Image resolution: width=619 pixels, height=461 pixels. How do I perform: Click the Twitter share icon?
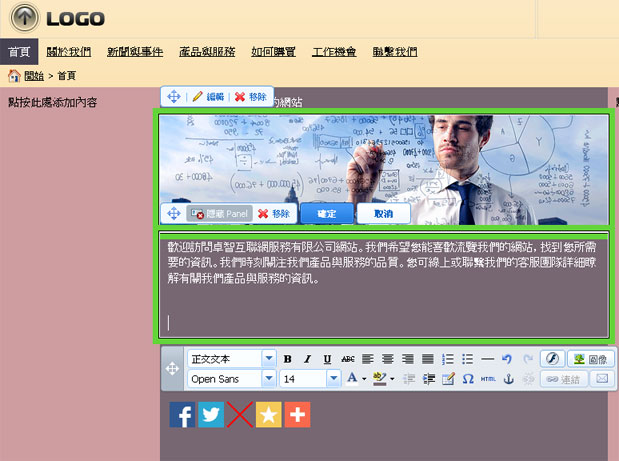(x=211, y=415)
